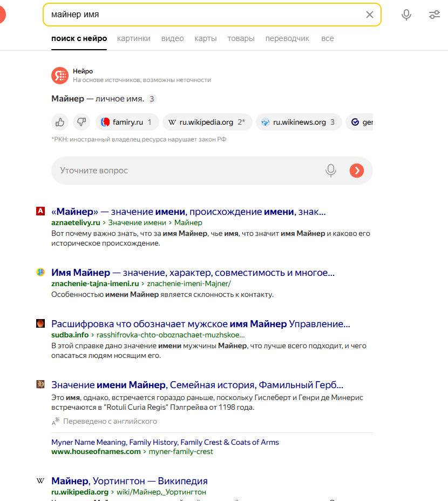Dislike the Нейро answer with thumbs down

82,122
